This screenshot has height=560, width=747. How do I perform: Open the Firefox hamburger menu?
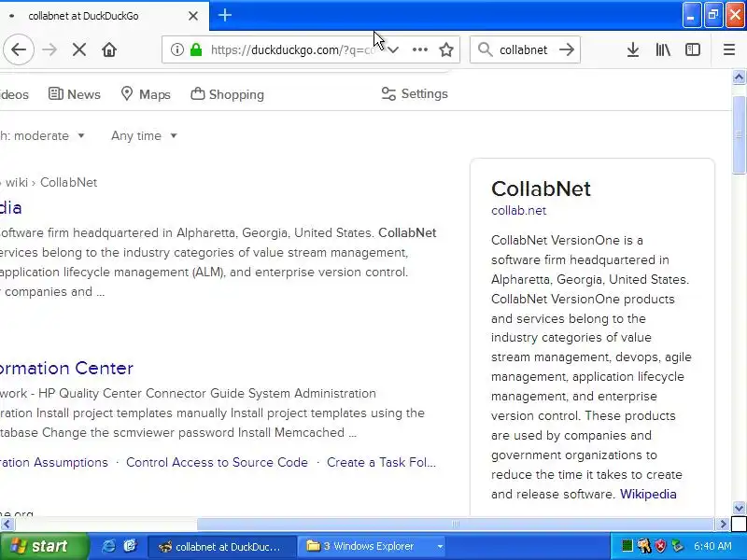(729, 49)
